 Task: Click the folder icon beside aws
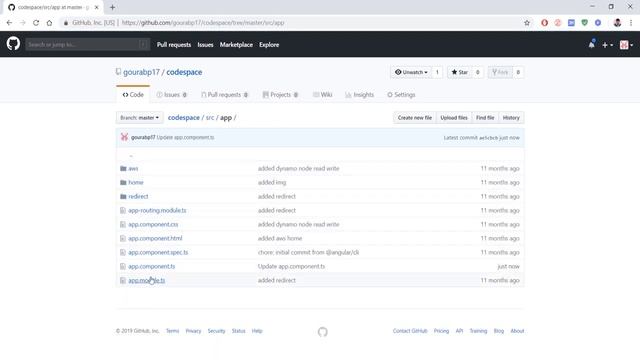pos(123,169)
